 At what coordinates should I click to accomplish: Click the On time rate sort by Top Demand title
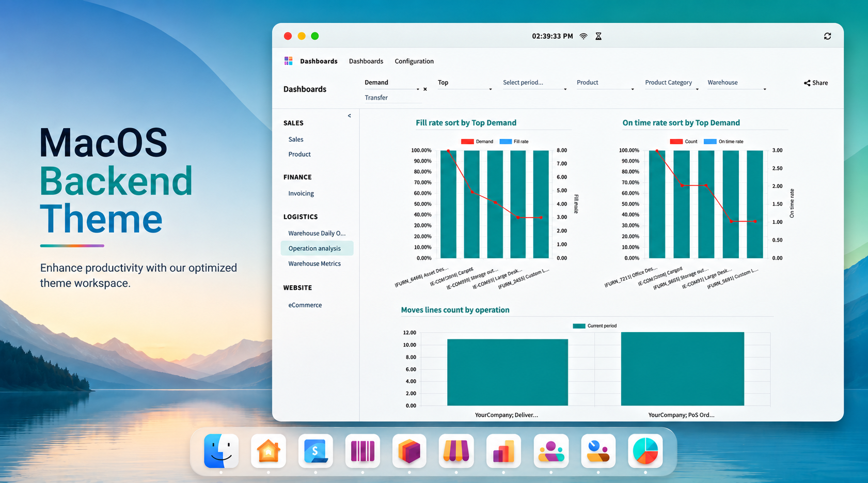pos(681,123)
